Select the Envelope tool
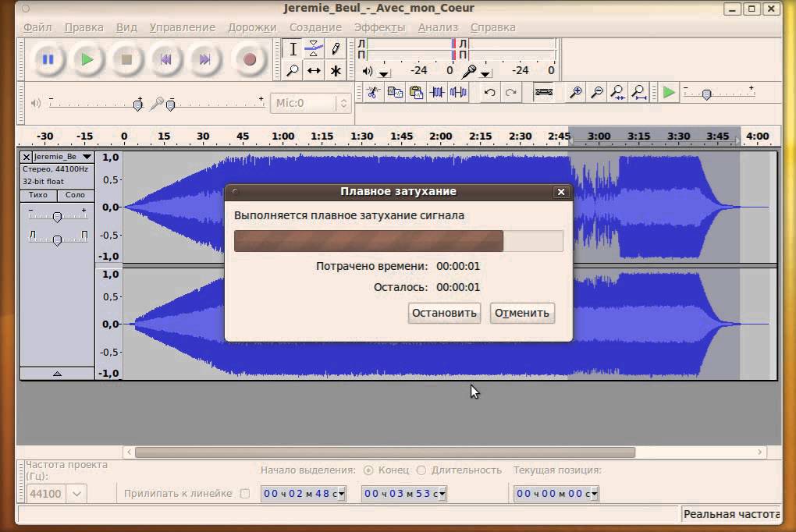The height and width of the screenshot is (532, 796). tap(314, 49)
